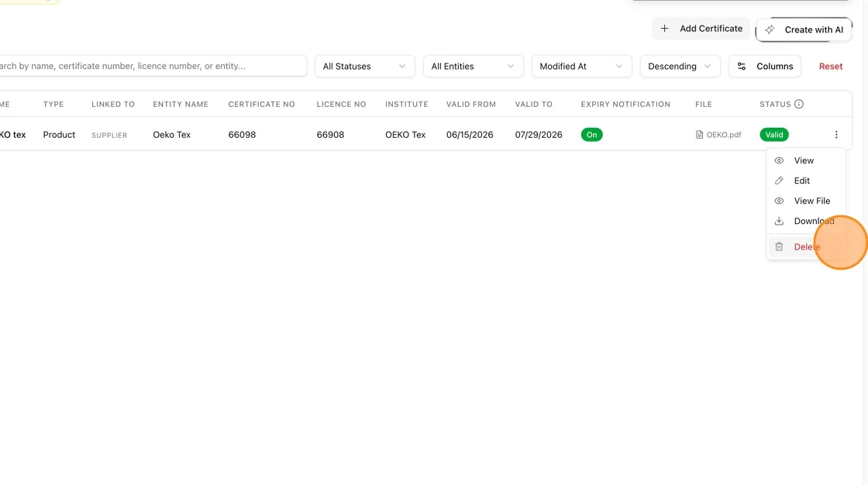Focus the certificate search input field
Viewport: 868px width, 485px height.
[151, 66]
